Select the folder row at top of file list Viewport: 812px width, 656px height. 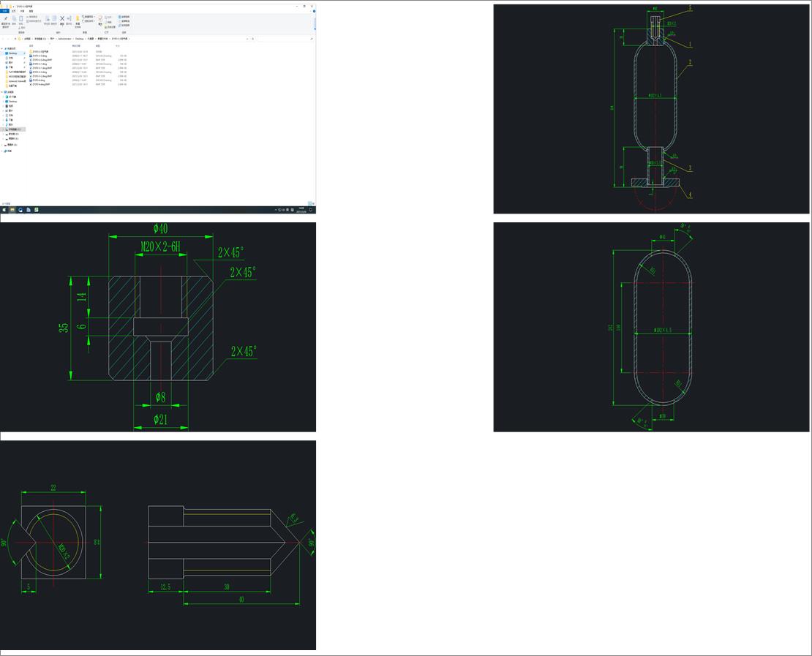(78, 52)
